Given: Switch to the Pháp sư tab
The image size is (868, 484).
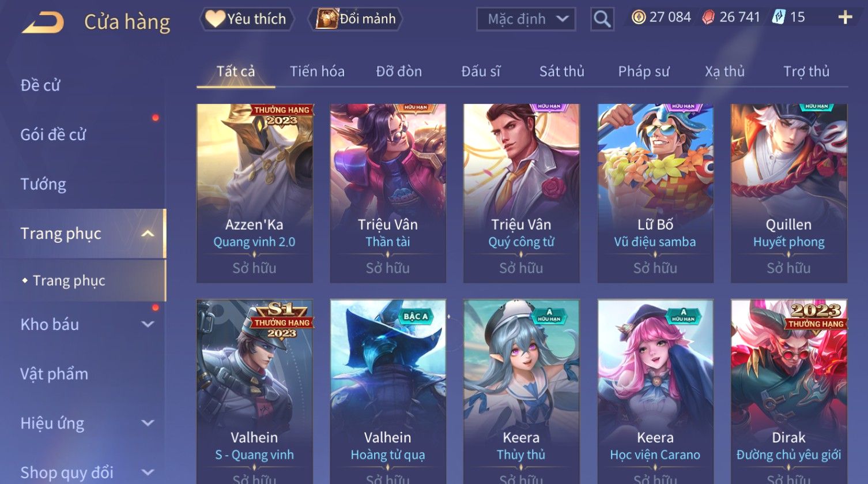Looking at the screenshot, I should coord(644,72).
